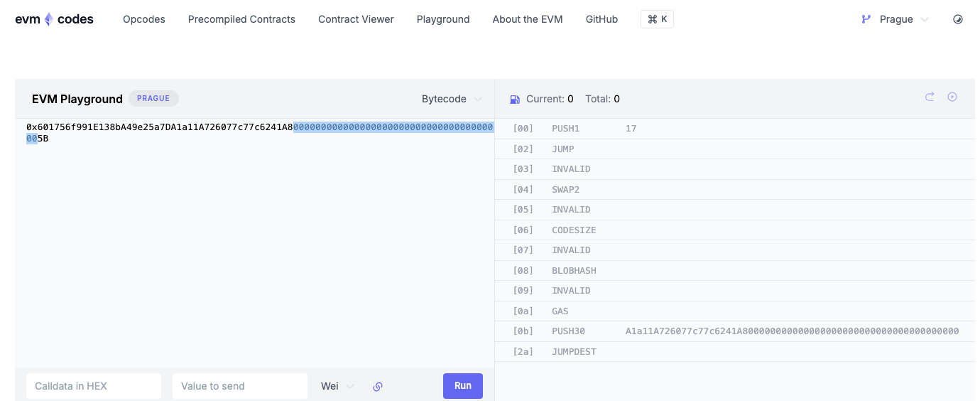This screenshot has height=401, width=980.
Task: Open the GitHub link
Action: [x=601, y=19]
